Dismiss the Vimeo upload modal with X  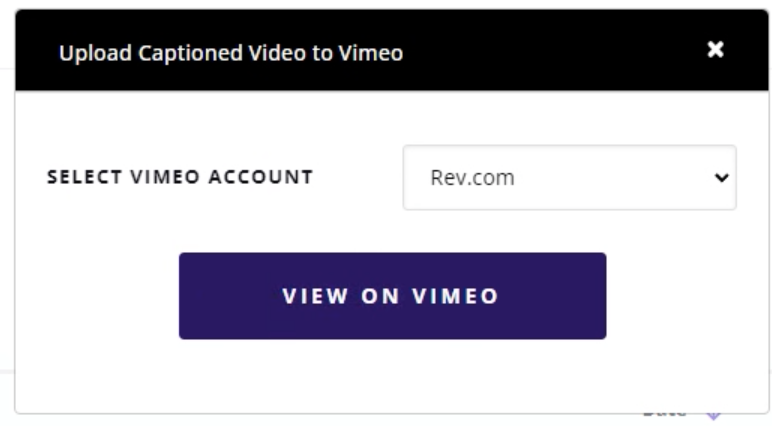715,50
